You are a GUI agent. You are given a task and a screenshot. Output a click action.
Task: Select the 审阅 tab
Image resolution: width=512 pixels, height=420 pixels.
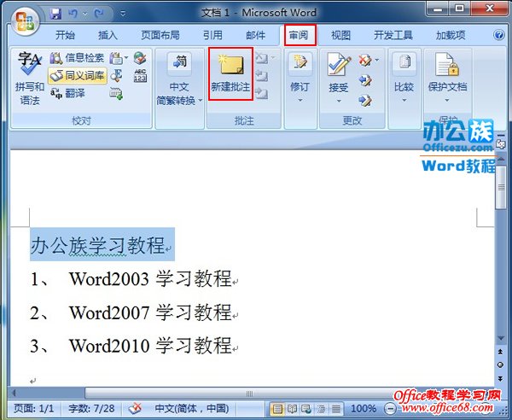pyautogui.click(x=300, y=35)
